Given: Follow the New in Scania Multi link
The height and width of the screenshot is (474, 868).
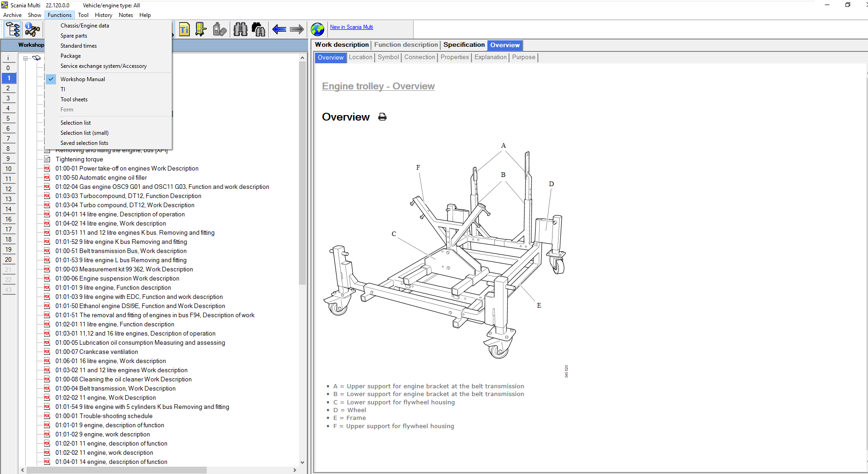Looking at the screenshot, I should (352, 27).
